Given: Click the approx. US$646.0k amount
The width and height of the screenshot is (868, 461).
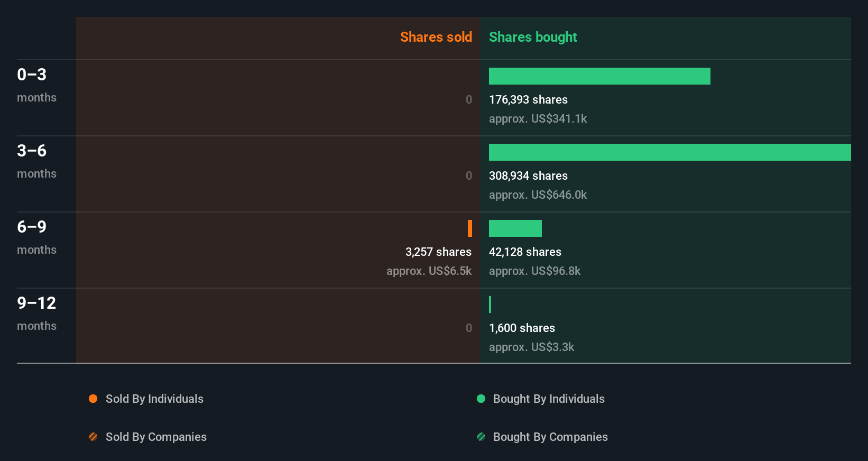Looking at the screenshot, I should [x=538, y=195].
